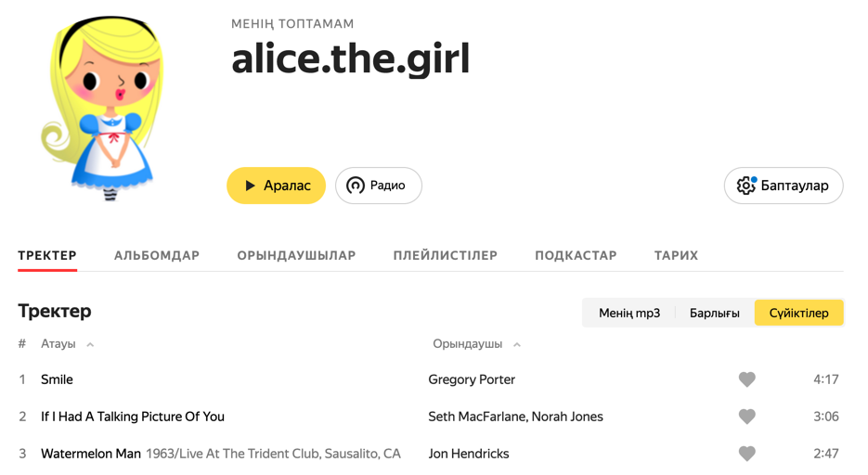Sort by Орындаушы column arrow
868x475 pixels.
(x=517, y=344)
